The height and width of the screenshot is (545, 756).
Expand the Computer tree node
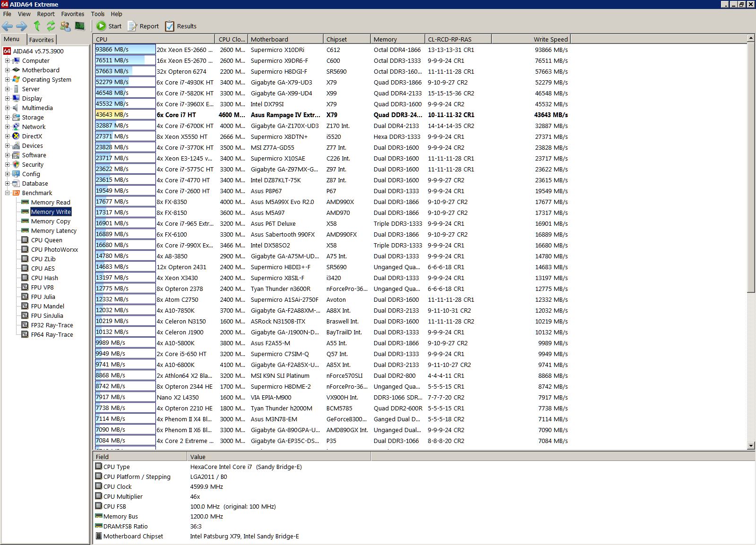click(8, 61)
